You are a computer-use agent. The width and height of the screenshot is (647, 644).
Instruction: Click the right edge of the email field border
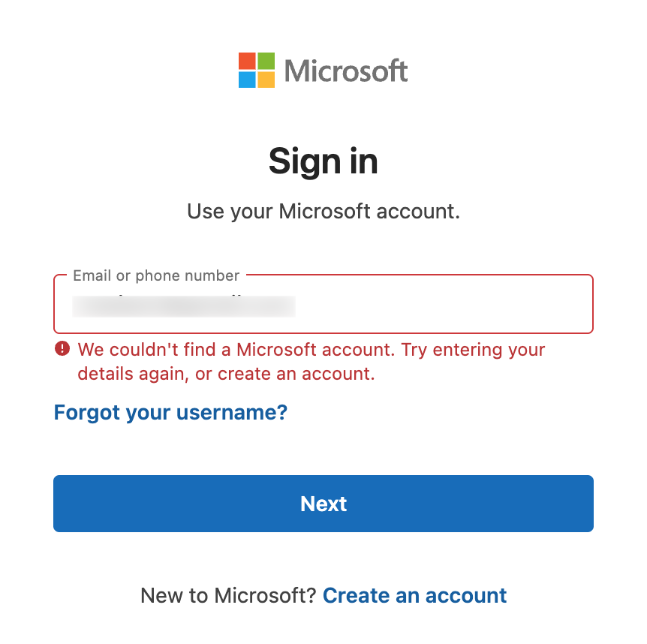point(593,304)
